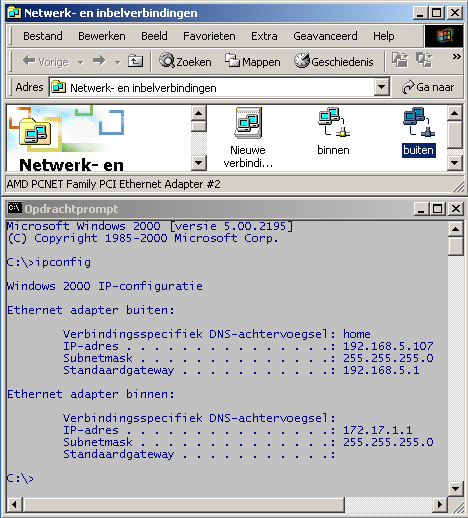Click the command prompt horizontal scrollbar thumb
This screenshot has width=468, height=518.
point(184,504)
